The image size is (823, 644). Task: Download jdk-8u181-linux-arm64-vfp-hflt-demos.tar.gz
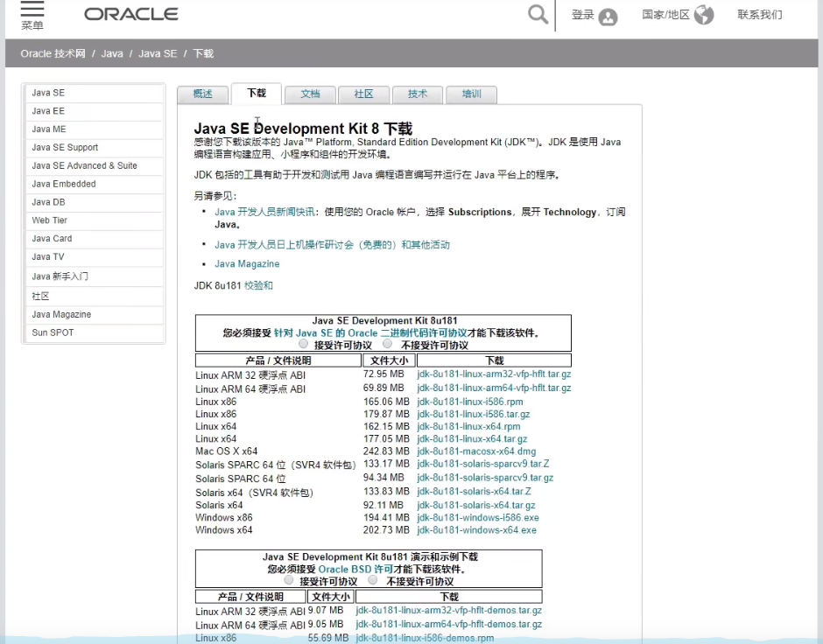coord(449,624)
